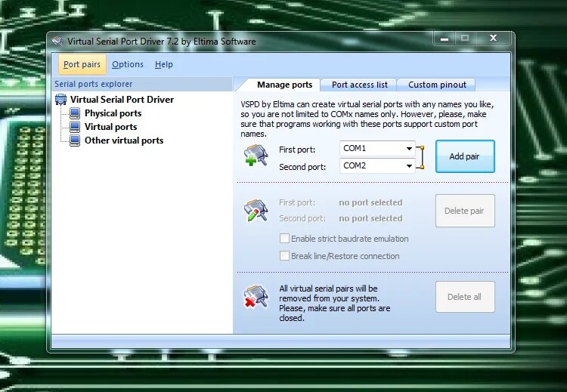The height and width of the screenshot is (392, 567).
Task: Select Virtual ports in the tree
Action: (x=110, y=127)
